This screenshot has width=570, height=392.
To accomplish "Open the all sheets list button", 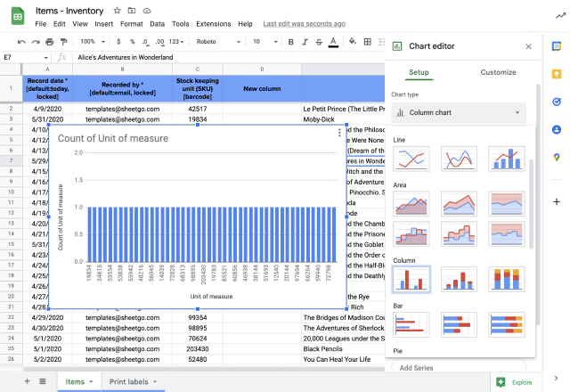I will click(43, 381).
